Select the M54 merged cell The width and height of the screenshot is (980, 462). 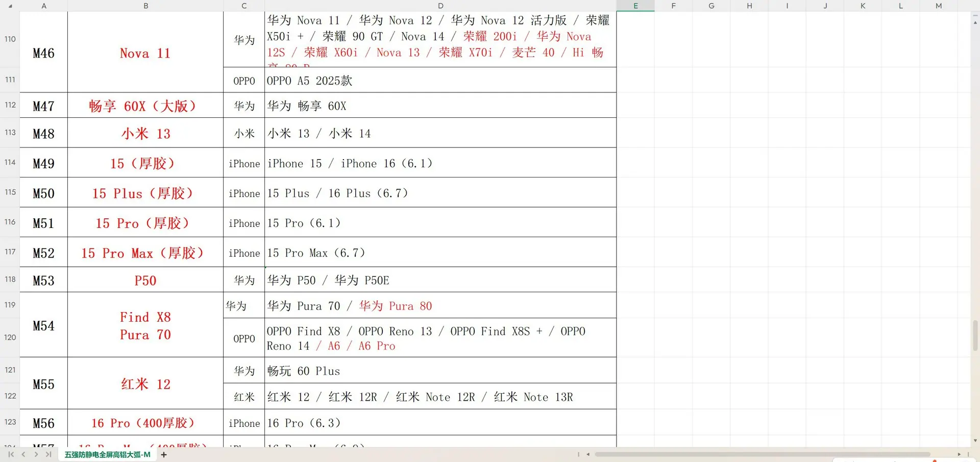[x=44, y=324]
